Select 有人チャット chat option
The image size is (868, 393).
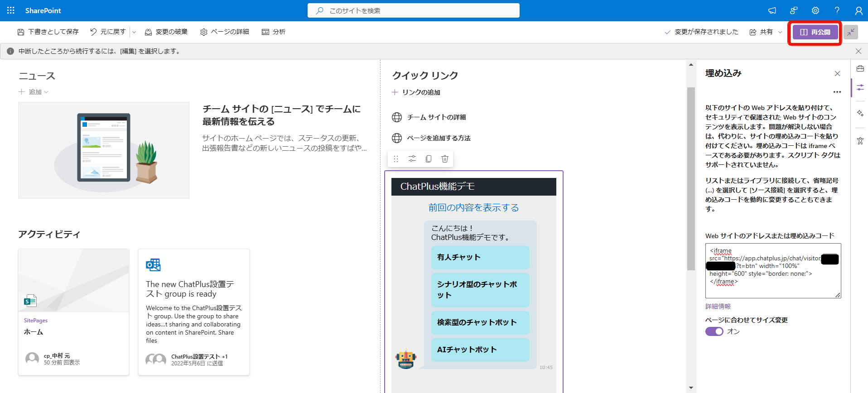click(480, 258)
